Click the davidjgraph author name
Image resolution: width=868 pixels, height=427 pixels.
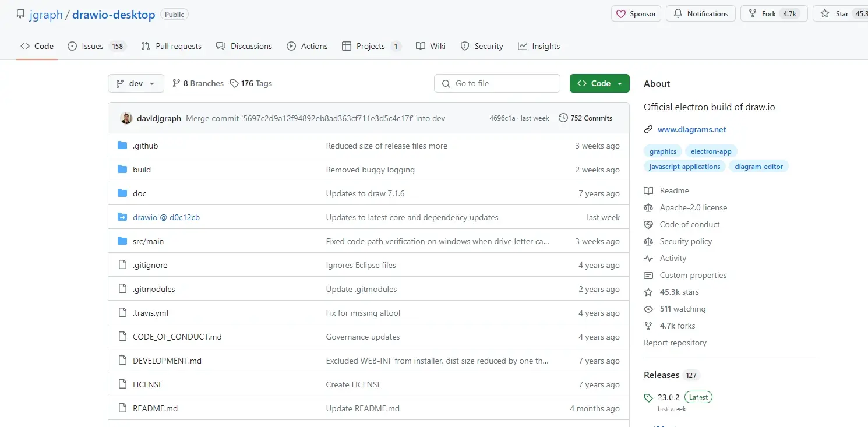(159, 118)
